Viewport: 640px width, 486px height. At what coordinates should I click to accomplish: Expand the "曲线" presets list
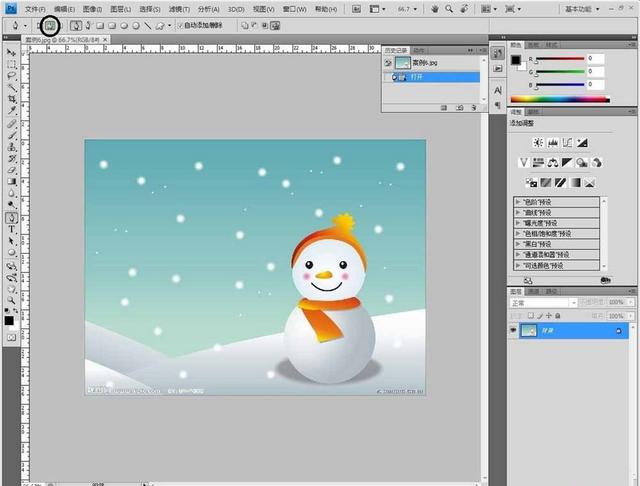(518, 212)
